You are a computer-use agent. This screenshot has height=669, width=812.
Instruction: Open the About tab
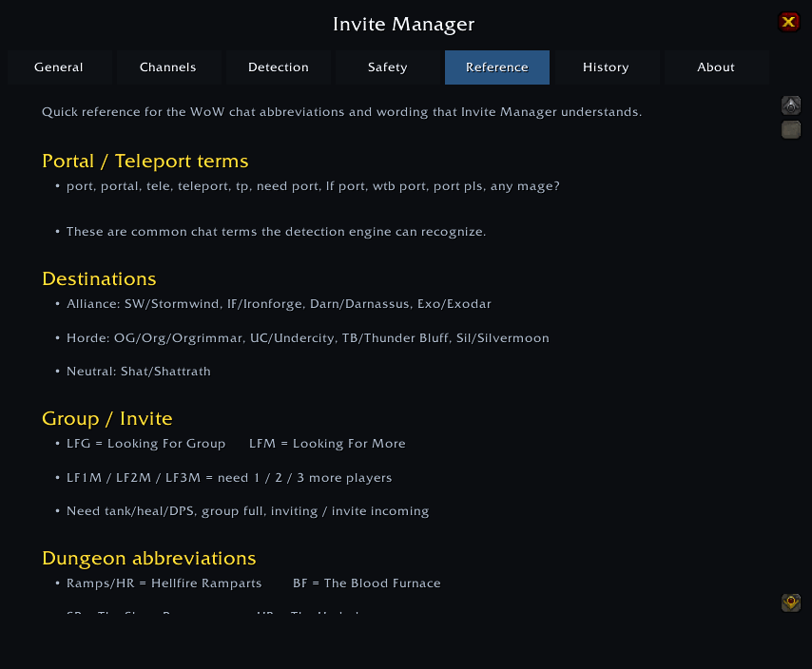click(716, 67)
